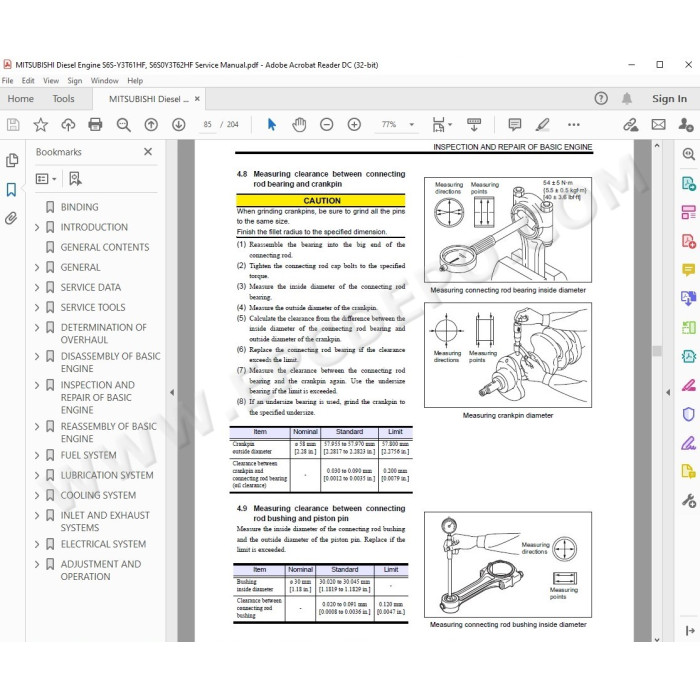This screenshot has height=700, width=700.
Task: Click Sign In button
Action: point(669,99)
